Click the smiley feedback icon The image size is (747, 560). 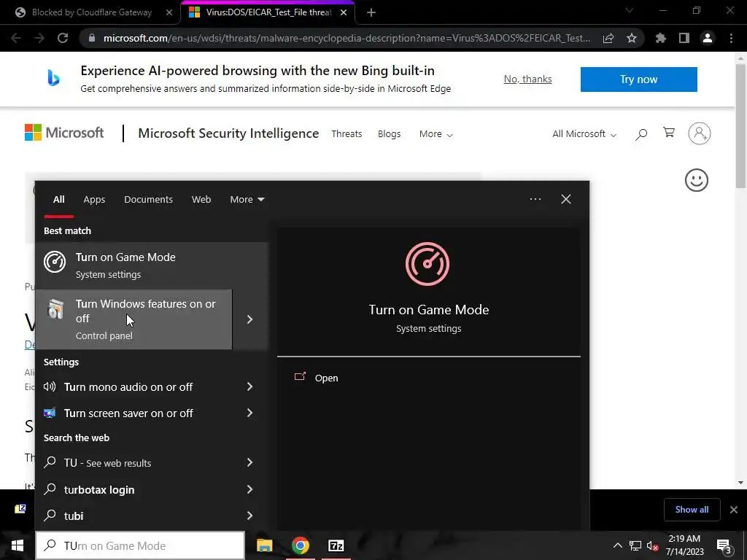(x=696, y=180)
